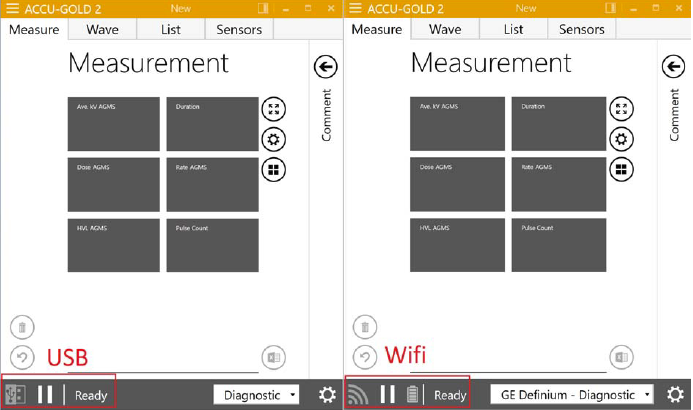Click trash delete icon in left window
This screenshot has height=410, width=693.
pos(22,327)
